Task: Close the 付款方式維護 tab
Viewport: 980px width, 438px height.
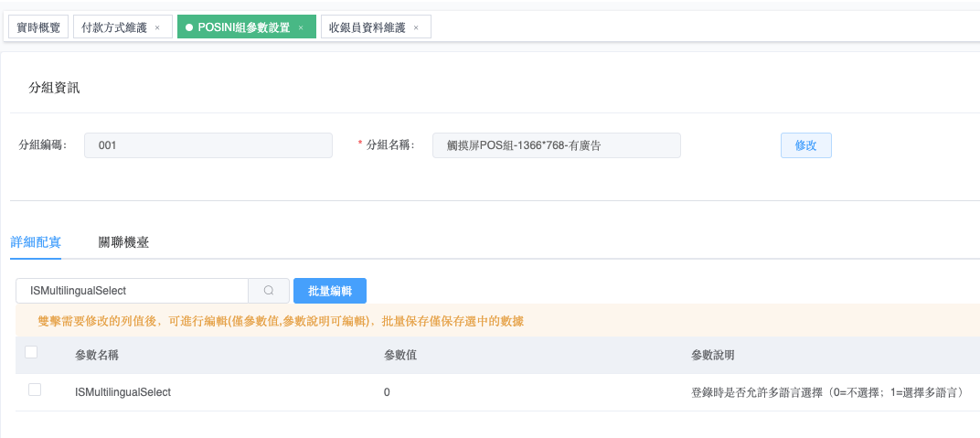Action: click(x=157, y=27)
